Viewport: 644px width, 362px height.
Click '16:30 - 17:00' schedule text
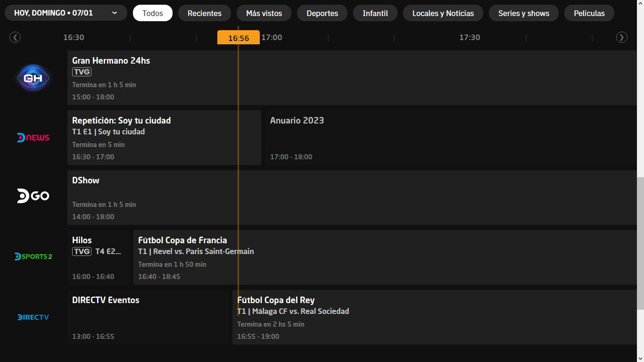click(93, 157)
